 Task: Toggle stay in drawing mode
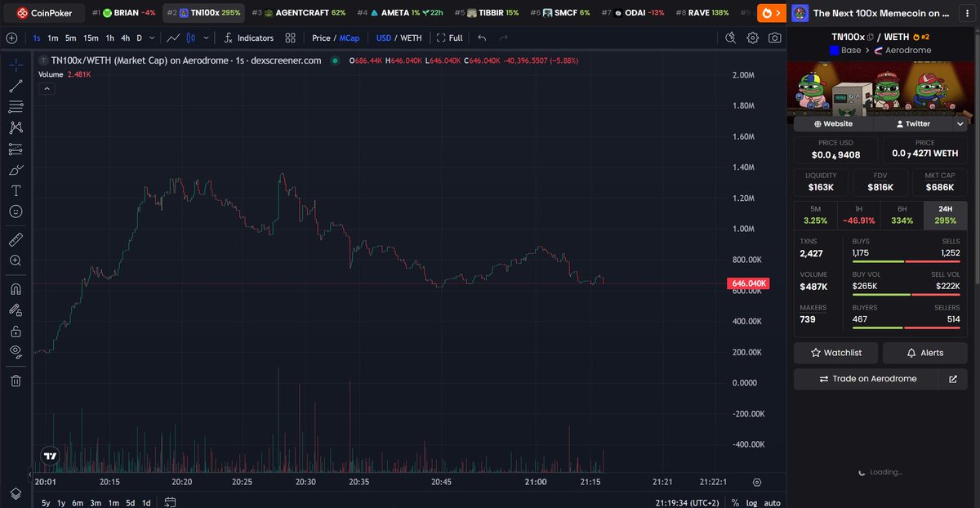click(16, 310)
